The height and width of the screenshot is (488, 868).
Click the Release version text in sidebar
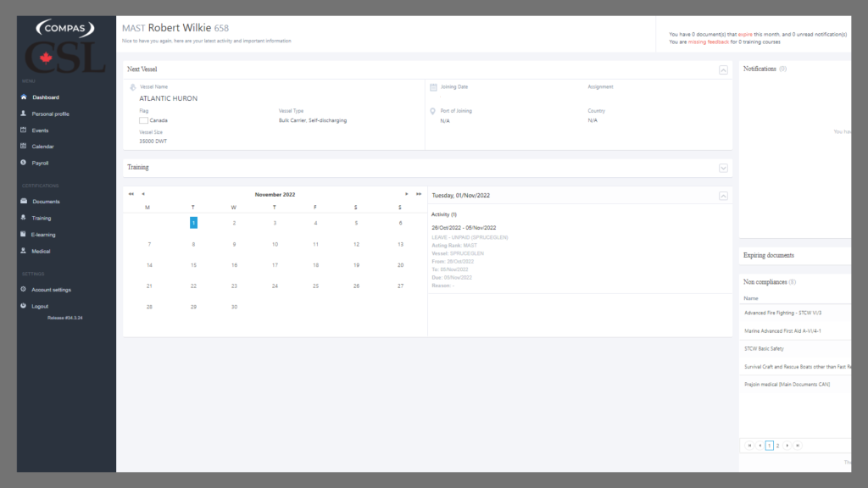tap(64, 319)
